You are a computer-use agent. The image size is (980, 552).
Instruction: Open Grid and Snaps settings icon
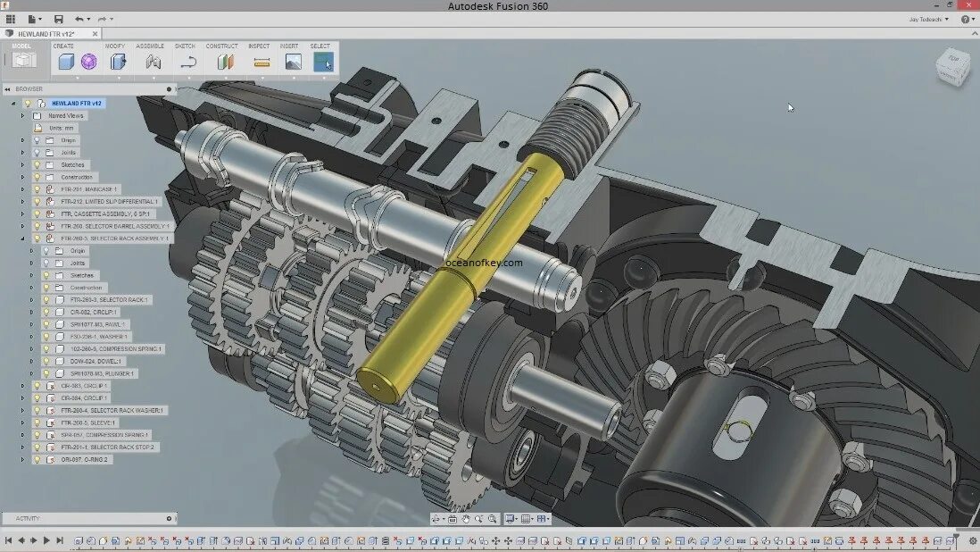point(527,519)
